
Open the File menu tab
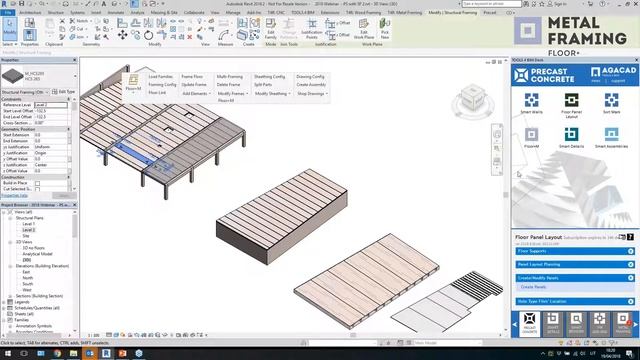coord(8,13)
